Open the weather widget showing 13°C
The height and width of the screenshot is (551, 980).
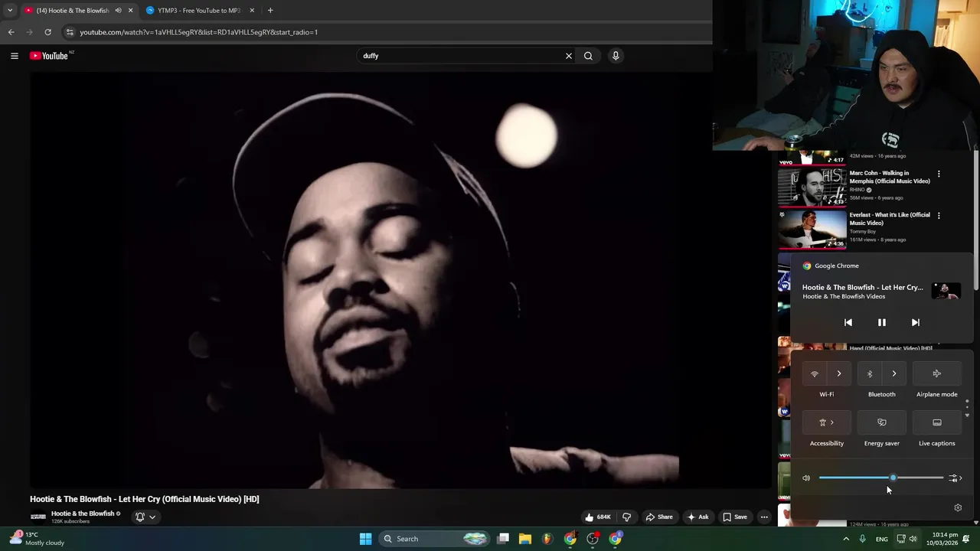[x=37, y=539]
